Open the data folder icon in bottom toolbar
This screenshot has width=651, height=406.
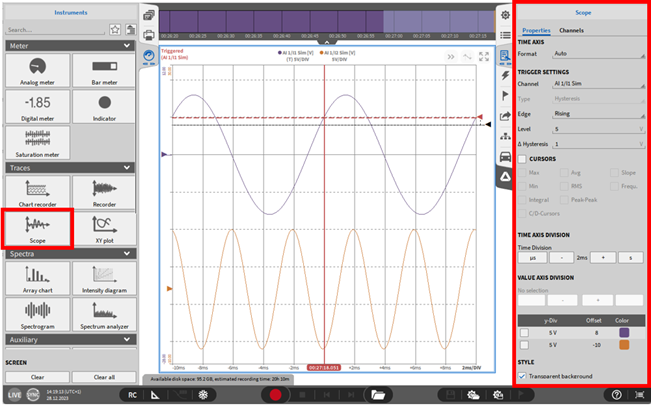[x=378, y=395]
